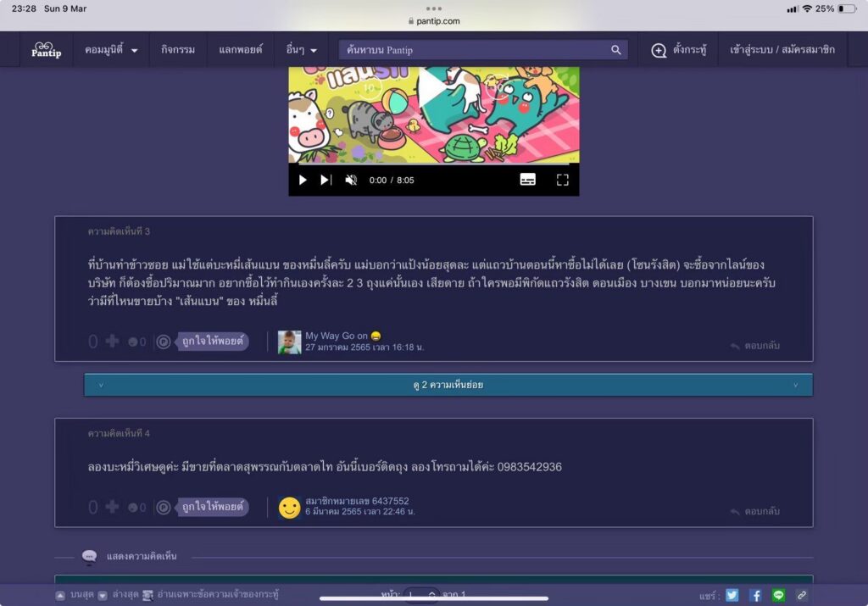Enter fullscreen with the video's fullscreen icon
Viewport: 868px width, 606px height.
tap(563, 180)
